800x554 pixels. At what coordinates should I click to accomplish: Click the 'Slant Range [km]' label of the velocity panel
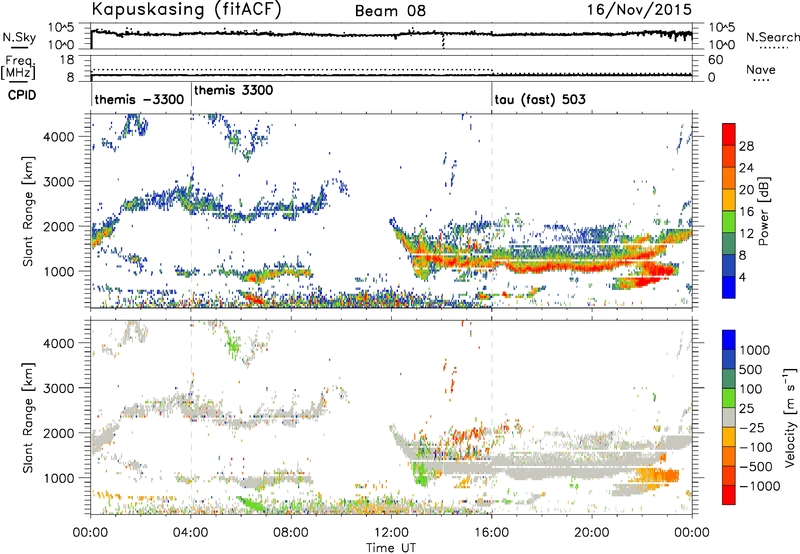pyautogui.click(x=28, y=418)
